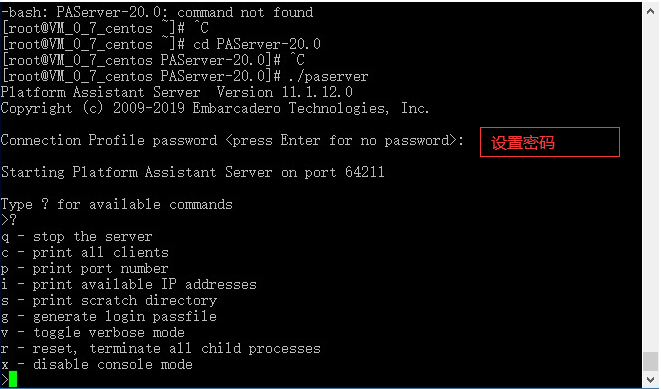Click the port number 64211 text

[365, 172]
